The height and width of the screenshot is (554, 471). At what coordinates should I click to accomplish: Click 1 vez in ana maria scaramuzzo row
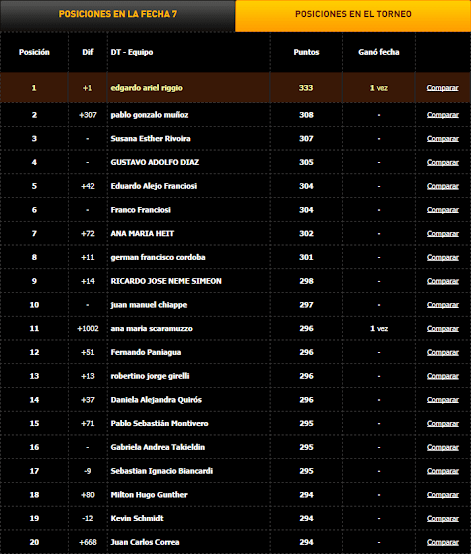click(379, 329)
